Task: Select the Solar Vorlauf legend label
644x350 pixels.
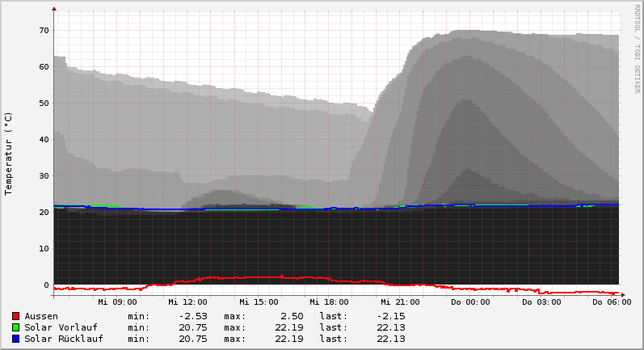Action: point(61,327)
